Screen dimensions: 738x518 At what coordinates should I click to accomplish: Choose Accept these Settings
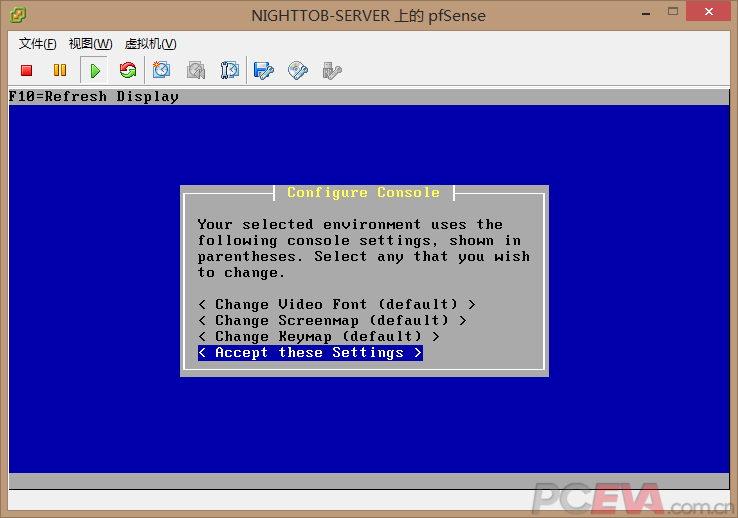(x=309, y=352)
